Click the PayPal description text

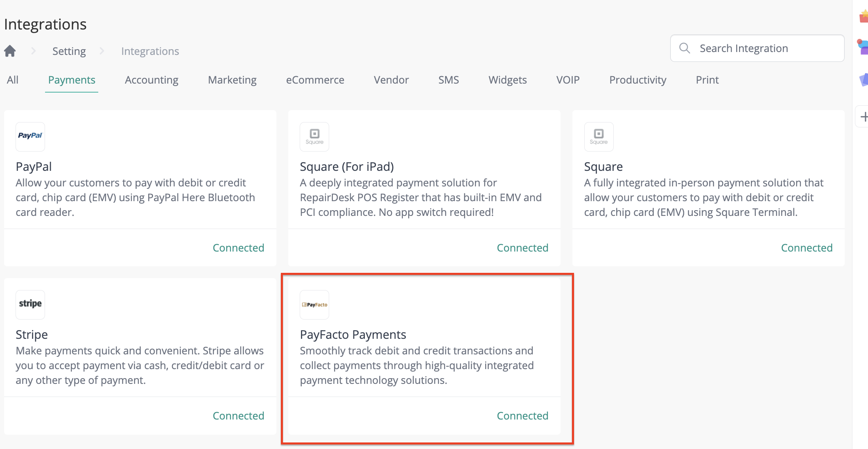coord(136,197)
